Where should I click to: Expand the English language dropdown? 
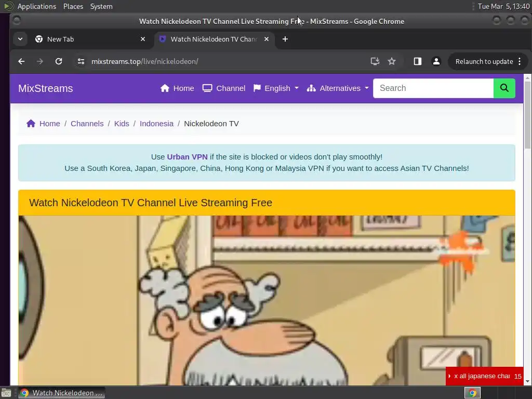(x=276, y=88)
